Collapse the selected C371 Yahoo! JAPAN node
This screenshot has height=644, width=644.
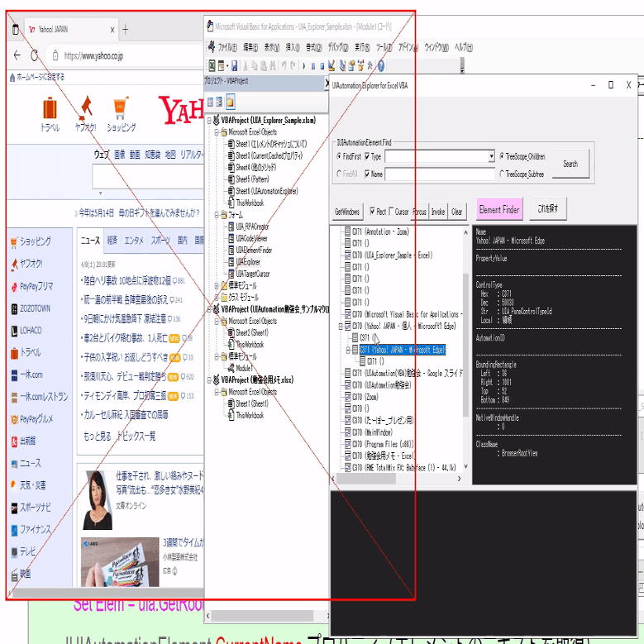[347, 350]
